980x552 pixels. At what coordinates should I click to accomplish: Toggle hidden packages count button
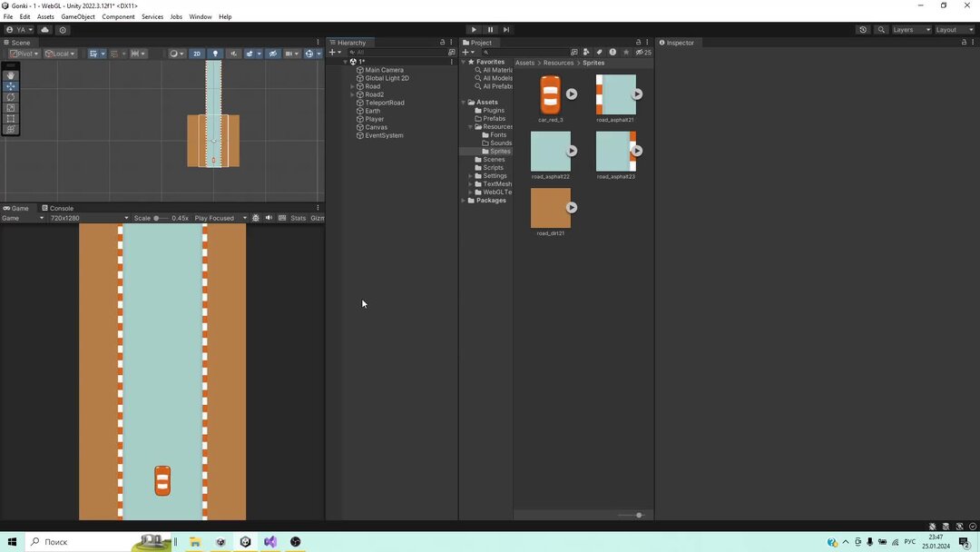pyautogui.click(x=643, y=53)
